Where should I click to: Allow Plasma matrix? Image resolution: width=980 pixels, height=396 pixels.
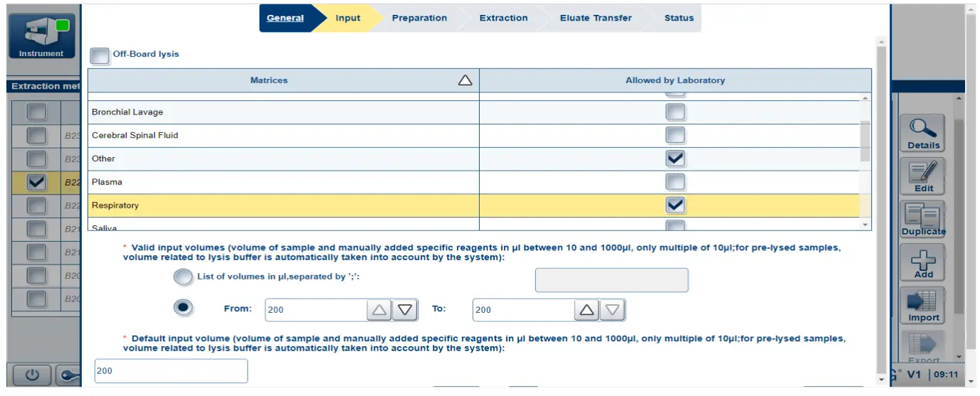click(x=675, y=182)
